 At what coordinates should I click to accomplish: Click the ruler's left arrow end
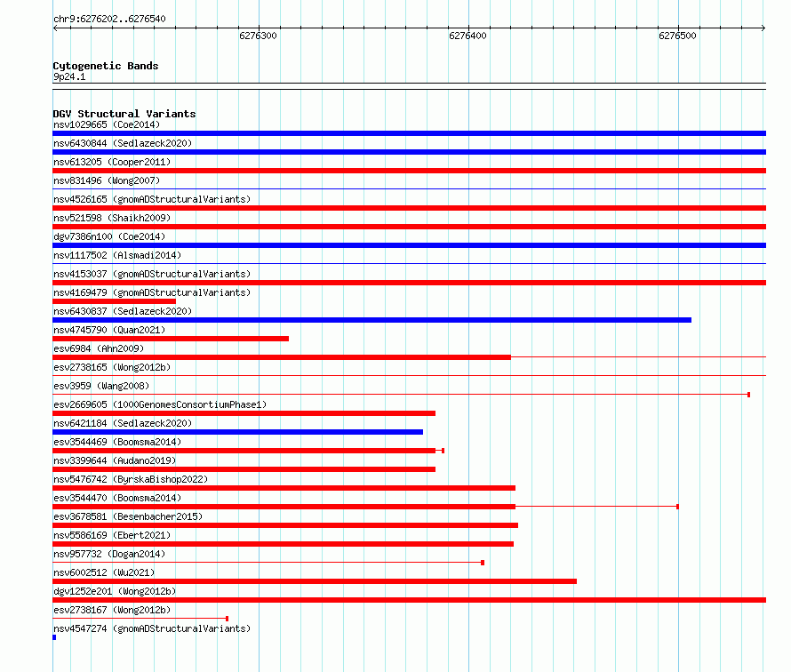(x=55, y=28)
